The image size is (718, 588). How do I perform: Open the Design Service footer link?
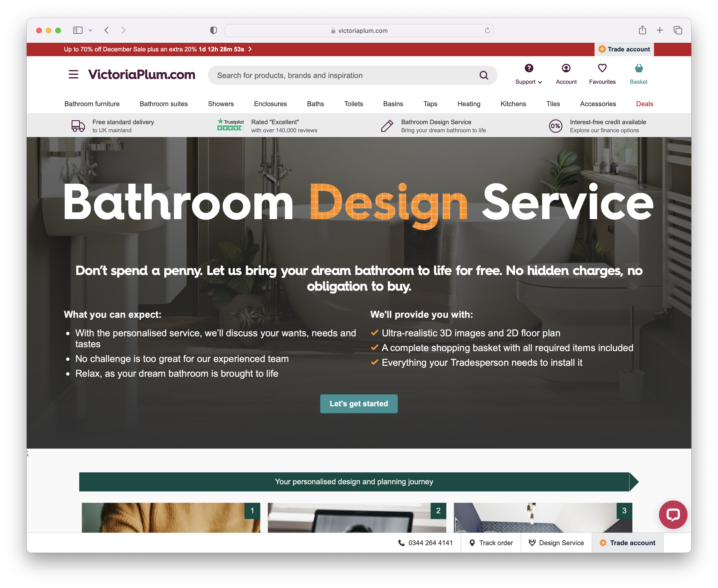pos(556,543)
